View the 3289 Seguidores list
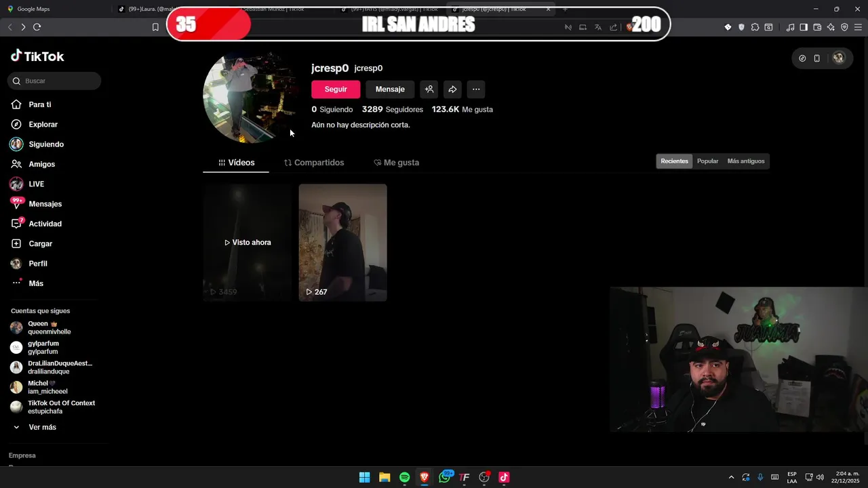Screen dimensions: 868x488 [x=392, y=109]
